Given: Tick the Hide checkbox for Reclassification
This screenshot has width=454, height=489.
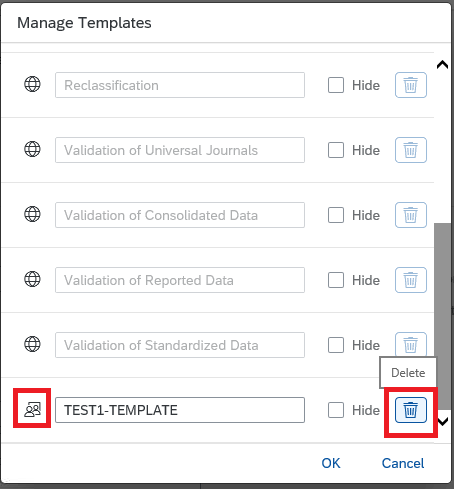Looking at the screenshot, I should coord(336,85).
